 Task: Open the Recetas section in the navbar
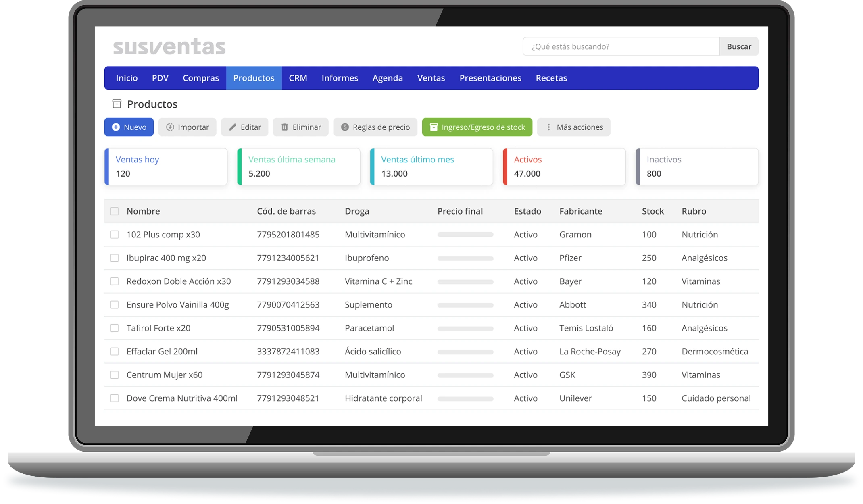coord(551,78)
